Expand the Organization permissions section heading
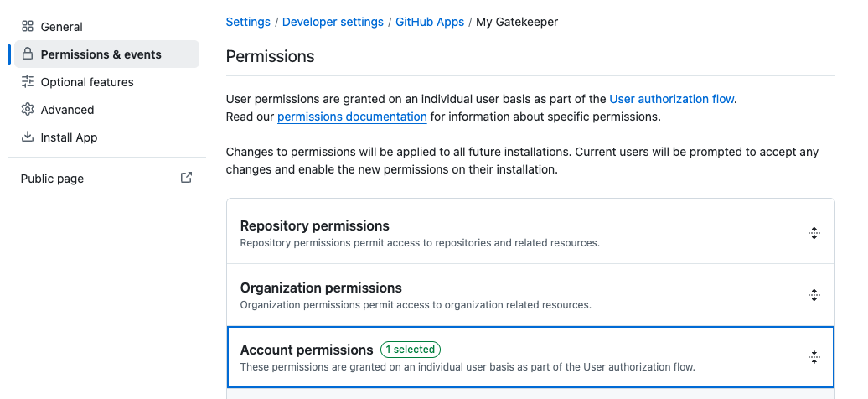This screenshot has height=399, width=868. coord(321,288)
